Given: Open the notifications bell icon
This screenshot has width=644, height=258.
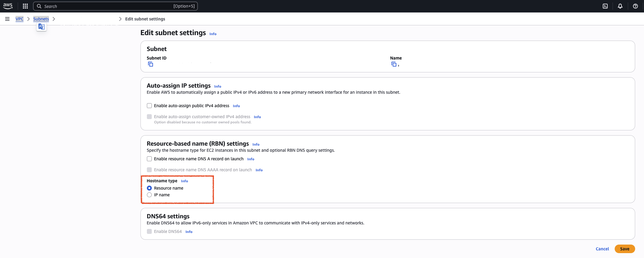Looking at the screenshot, I should point(620,6).
